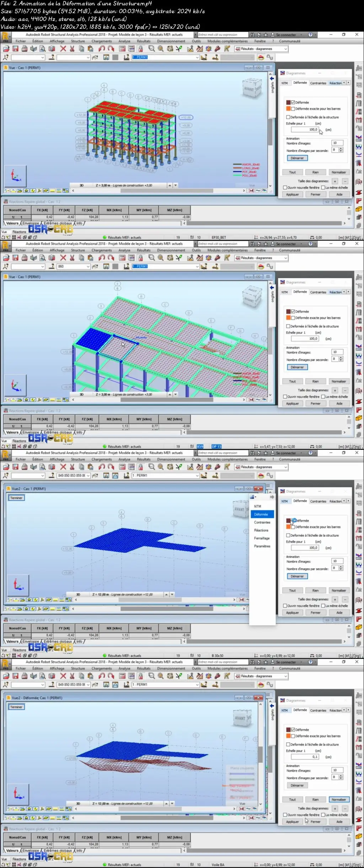
Task: Choose Paramètres from the third frame popup menu
Action: coord(262,546)
